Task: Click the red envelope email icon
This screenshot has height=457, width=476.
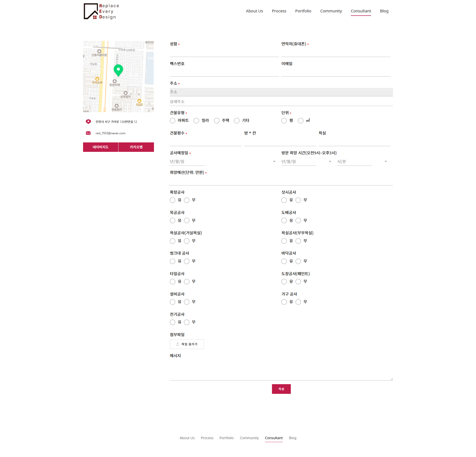Action: [88, 133]
